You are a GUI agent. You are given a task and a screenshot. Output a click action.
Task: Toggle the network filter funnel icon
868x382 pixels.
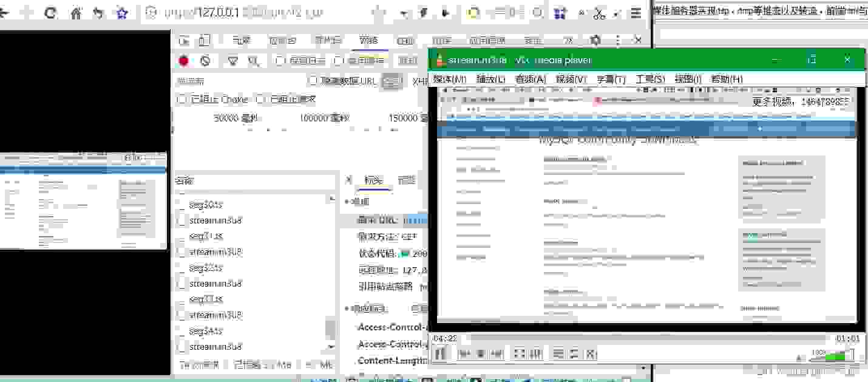232,61
